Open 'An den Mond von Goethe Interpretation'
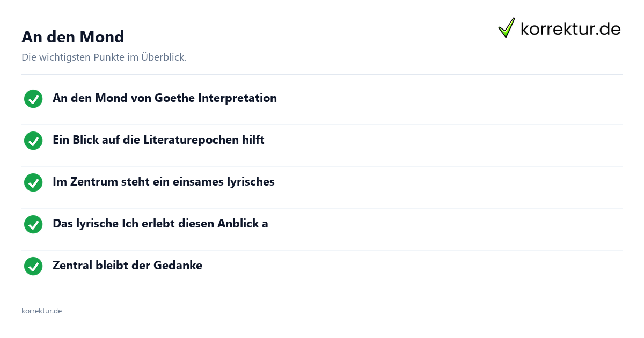Image resolution: width=644 pixels, height=338 pixels. coord(165,98)
